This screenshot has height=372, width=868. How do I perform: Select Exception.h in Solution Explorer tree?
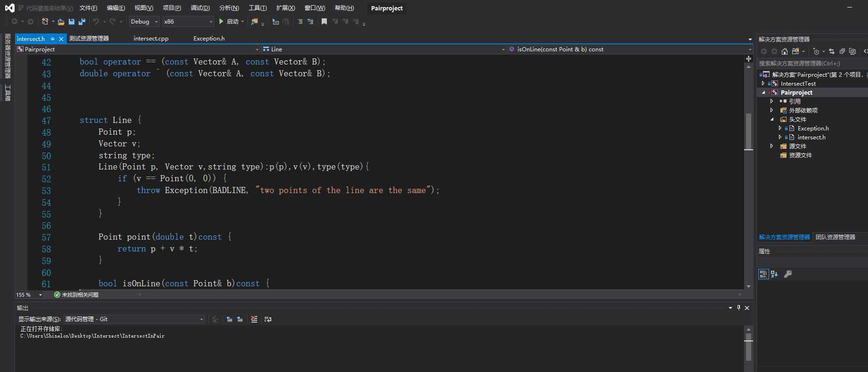click(813, 128)
